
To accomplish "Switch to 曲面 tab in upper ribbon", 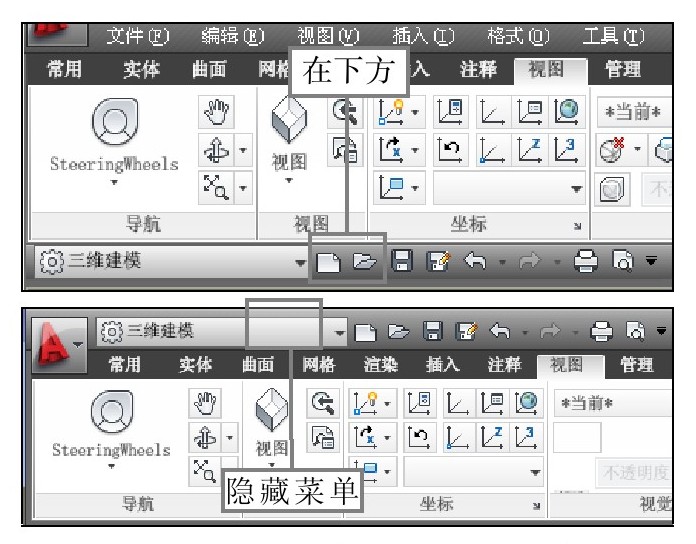I will (209, 69).
